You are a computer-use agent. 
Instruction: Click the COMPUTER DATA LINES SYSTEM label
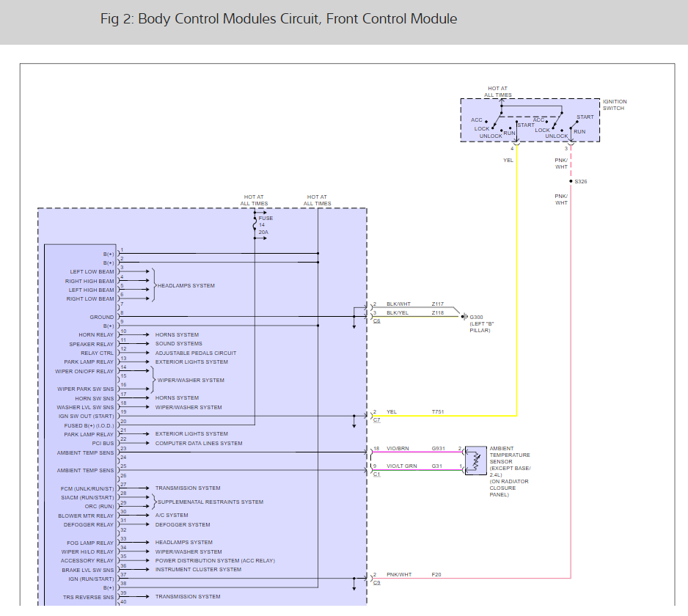(199, 444)
